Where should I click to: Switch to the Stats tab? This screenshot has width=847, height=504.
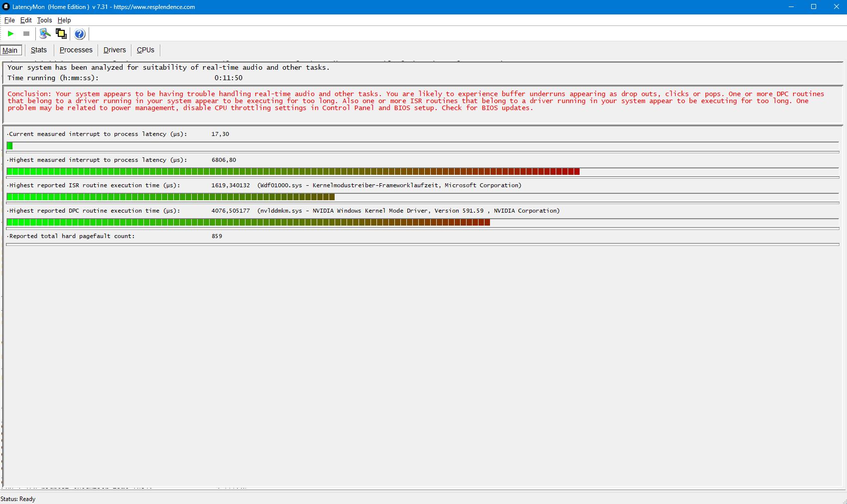(38, 50)
